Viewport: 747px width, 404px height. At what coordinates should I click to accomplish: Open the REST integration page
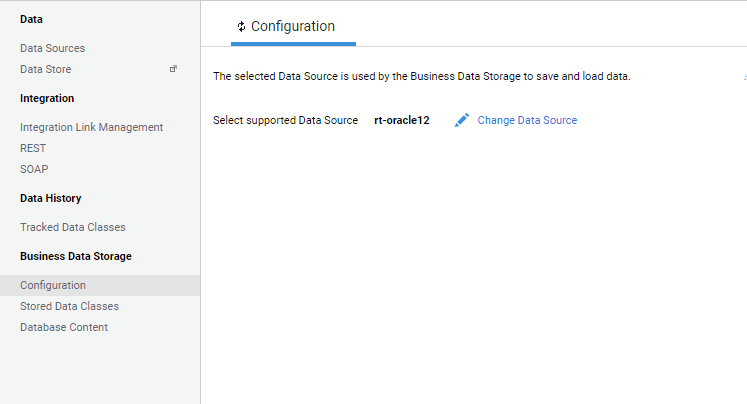pos(33,148)
